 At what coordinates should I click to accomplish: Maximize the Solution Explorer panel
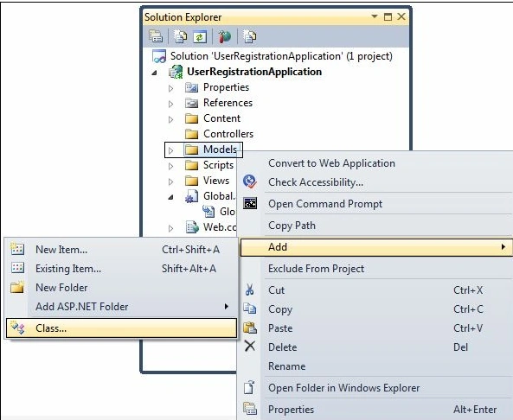(388, 16)
